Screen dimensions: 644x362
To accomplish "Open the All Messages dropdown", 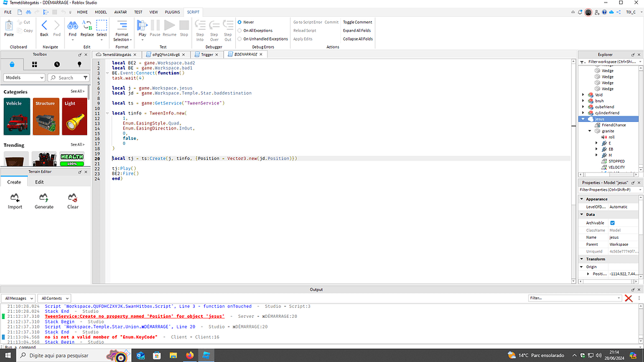I will tap(19, 299).
